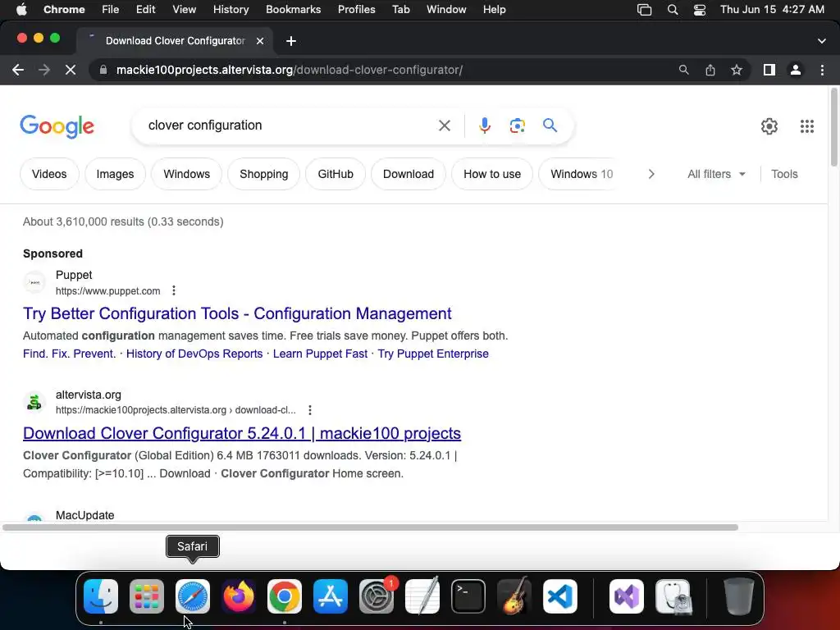The image size is (840, 630).
Task: Open Chrome three-dot menu
Action: (x=822, y=70)
